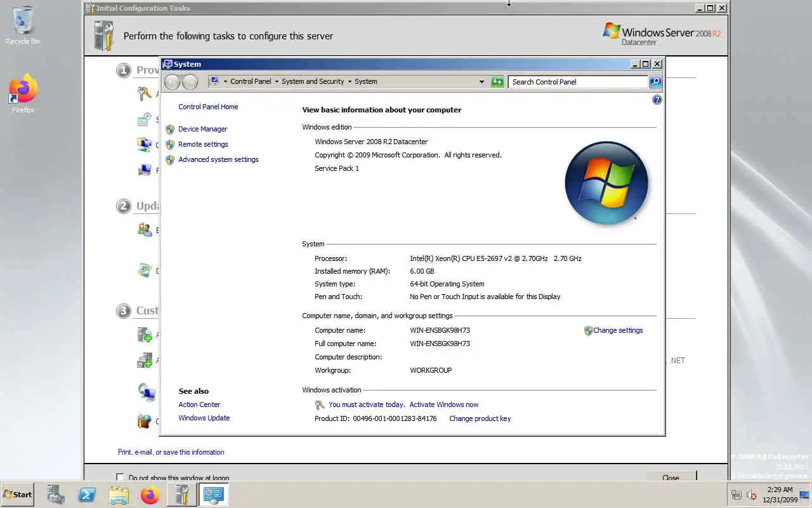
Task: Refresh the System control panel page
Action: (x=497, y=81)
